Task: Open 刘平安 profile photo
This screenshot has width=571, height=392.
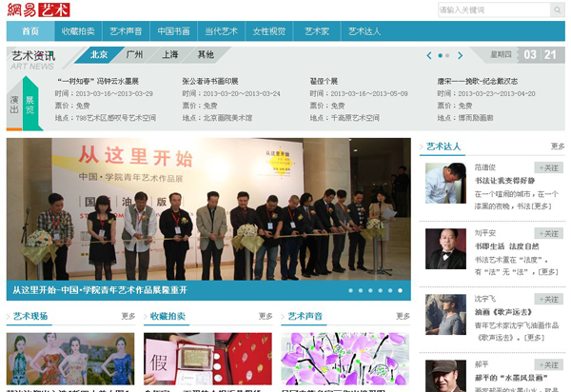Action: tap(445, 249)
